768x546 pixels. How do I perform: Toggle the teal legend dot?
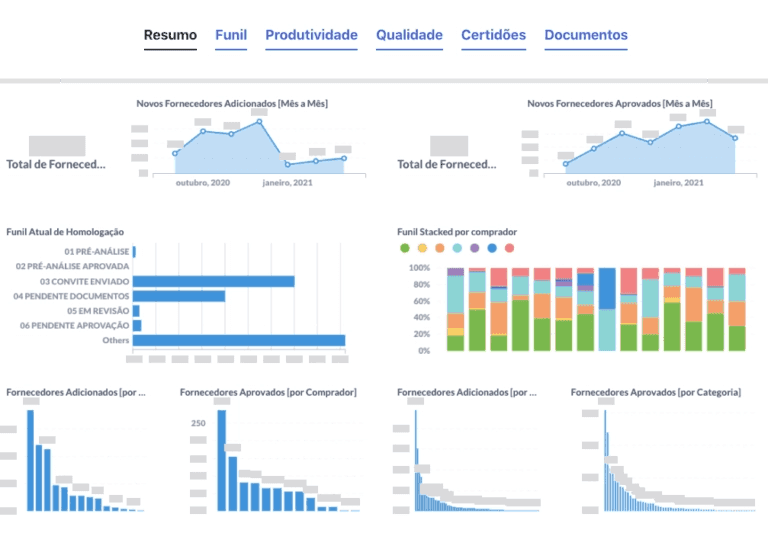click(457, 248)
